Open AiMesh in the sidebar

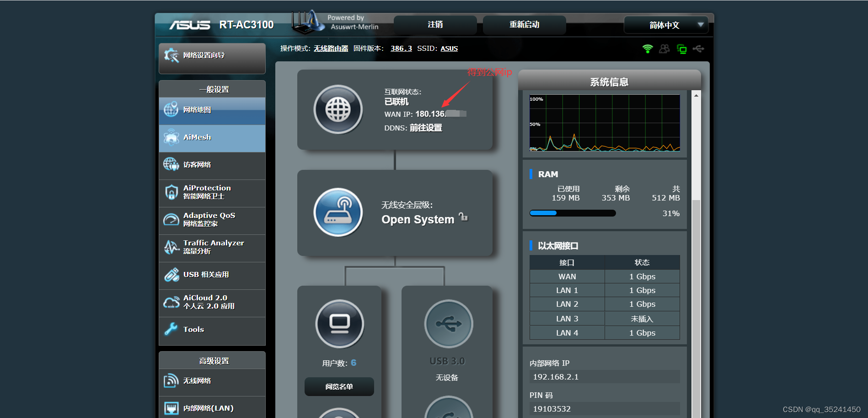212,138
